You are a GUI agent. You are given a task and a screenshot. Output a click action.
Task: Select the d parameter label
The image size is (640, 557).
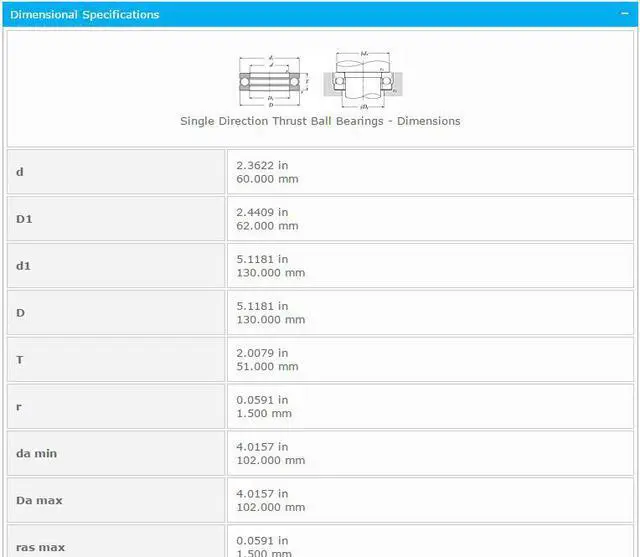[x=20, y=172]
